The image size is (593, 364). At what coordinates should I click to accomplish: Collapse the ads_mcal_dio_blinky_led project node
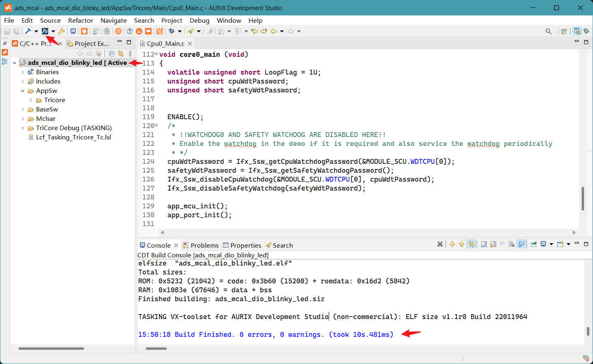(x=15, y=63)
